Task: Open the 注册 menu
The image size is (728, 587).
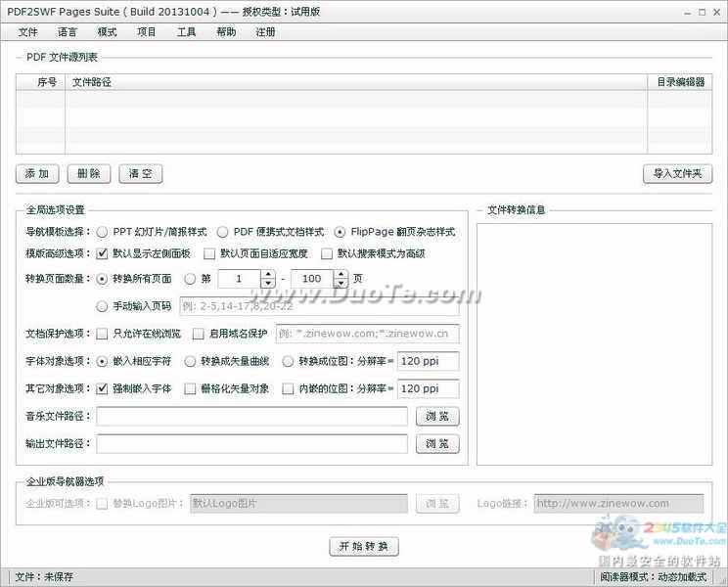Action: (265, 32)
